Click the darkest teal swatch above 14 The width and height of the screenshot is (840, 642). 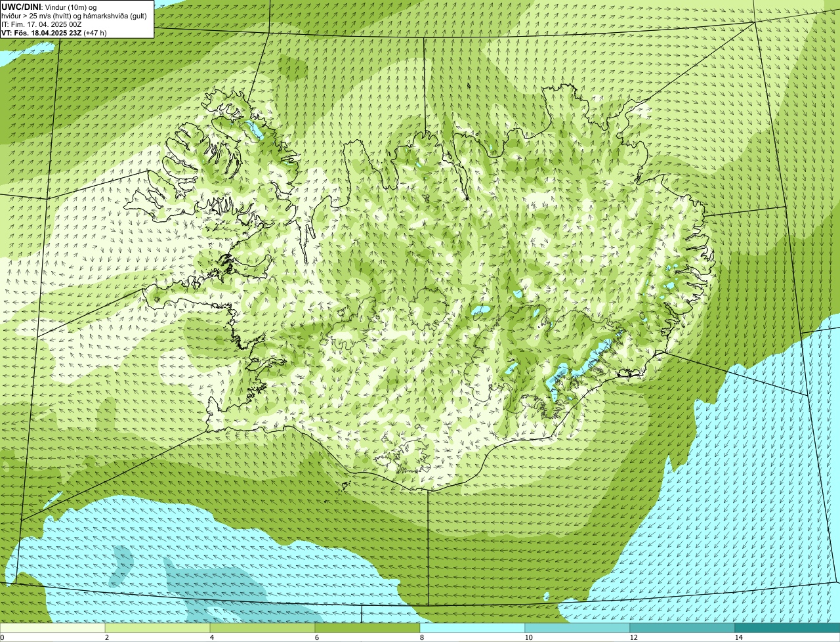(x=787, y=628)
